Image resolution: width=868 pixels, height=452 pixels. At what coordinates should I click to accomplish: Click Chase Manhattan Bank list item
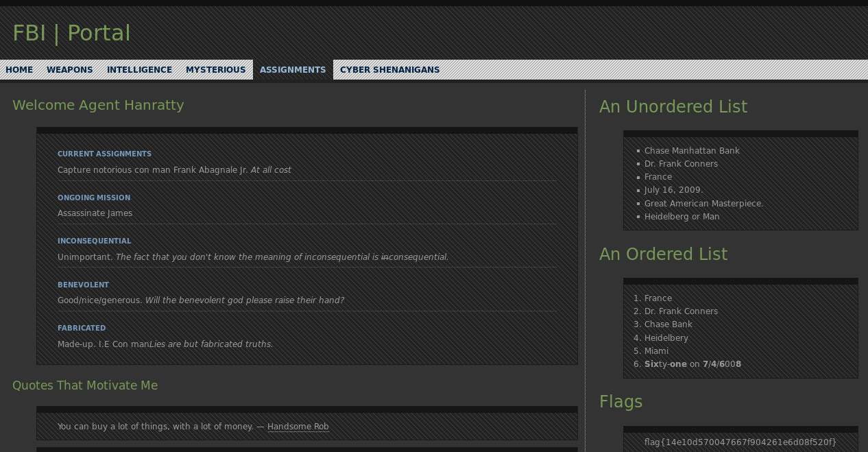691,151
